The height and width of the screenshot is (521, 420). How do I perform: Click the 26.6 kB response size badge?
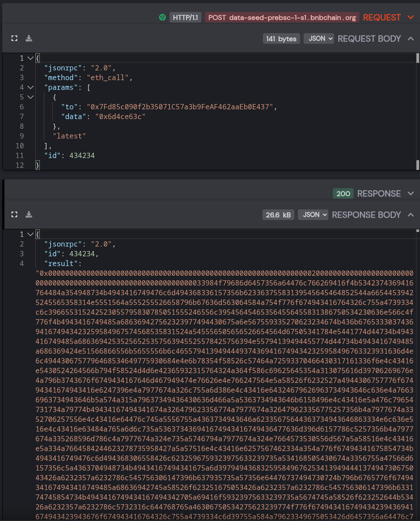[278, 215]
